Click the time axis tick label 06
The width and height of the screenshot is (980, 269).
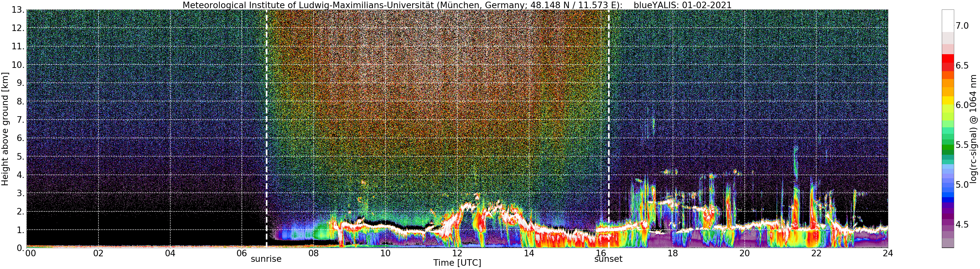(x=242, y=253)
